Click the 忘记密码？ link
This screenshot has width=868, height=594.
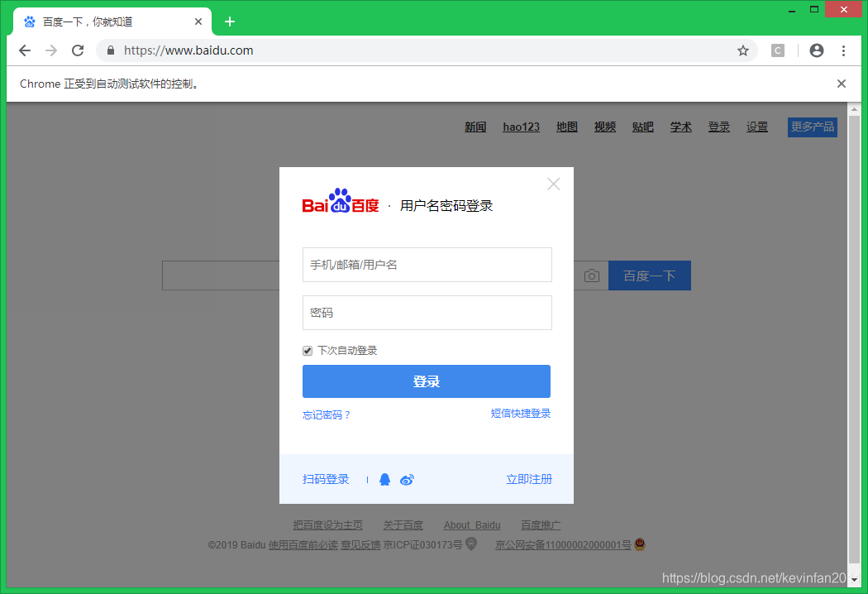pyautogui.click(x=327, y=414)
